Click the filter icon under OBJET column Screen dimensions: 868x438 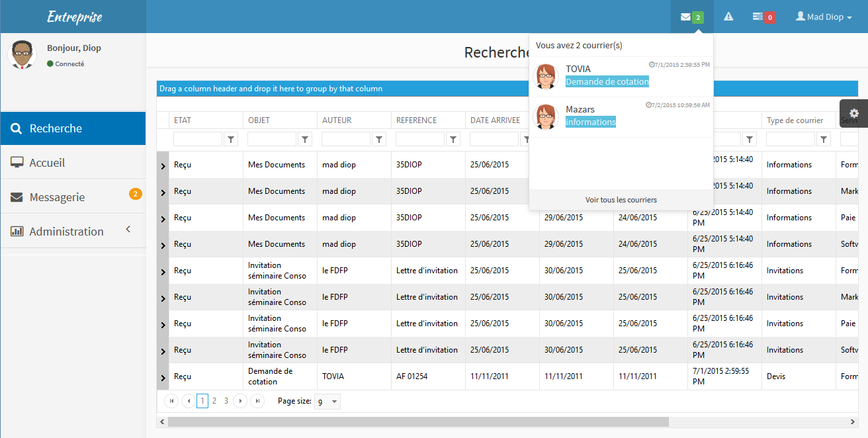pos(305,139)
